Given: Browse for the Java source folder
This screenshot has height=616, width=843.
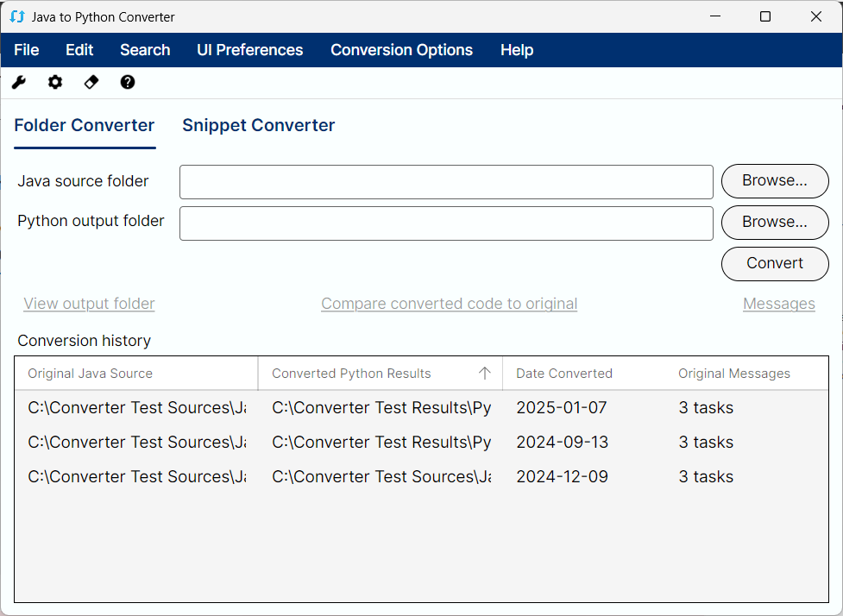Looking at the screenshot, I should coord(774,181).
